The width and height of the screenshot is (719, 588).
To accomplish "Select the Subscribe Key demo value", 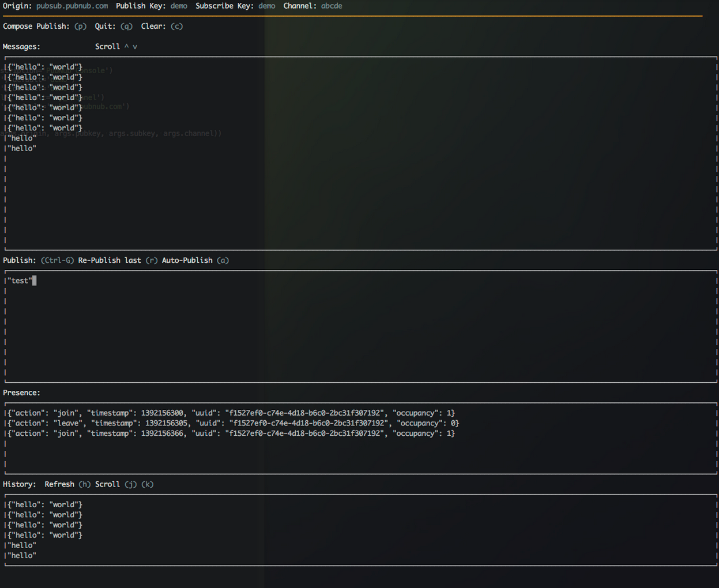I will tap(266, 6).
